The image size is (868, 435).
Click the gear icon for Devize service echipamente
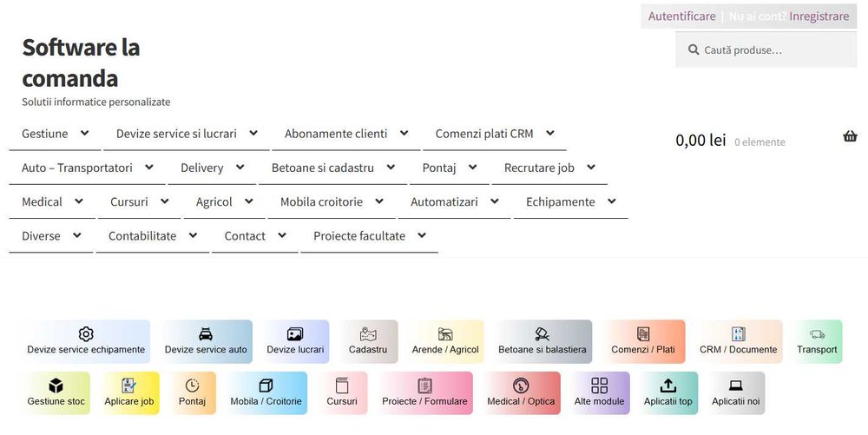(x=86, y=334)
